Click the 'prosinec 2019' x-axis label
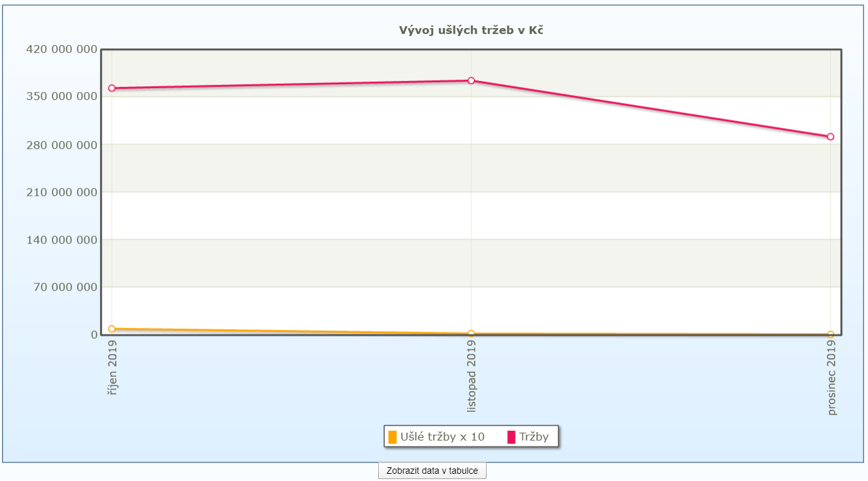Viewport: 868px width, 481px height. 831,382
